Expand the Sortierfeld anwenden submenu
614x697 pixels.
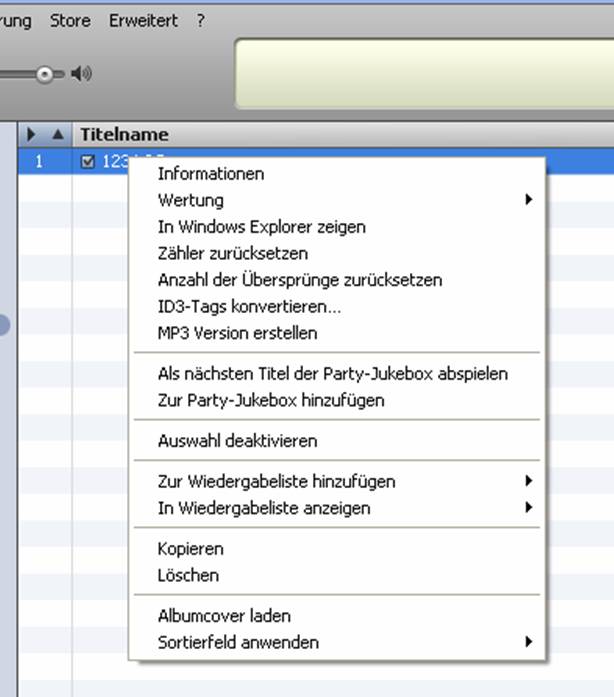click(528, 642)
